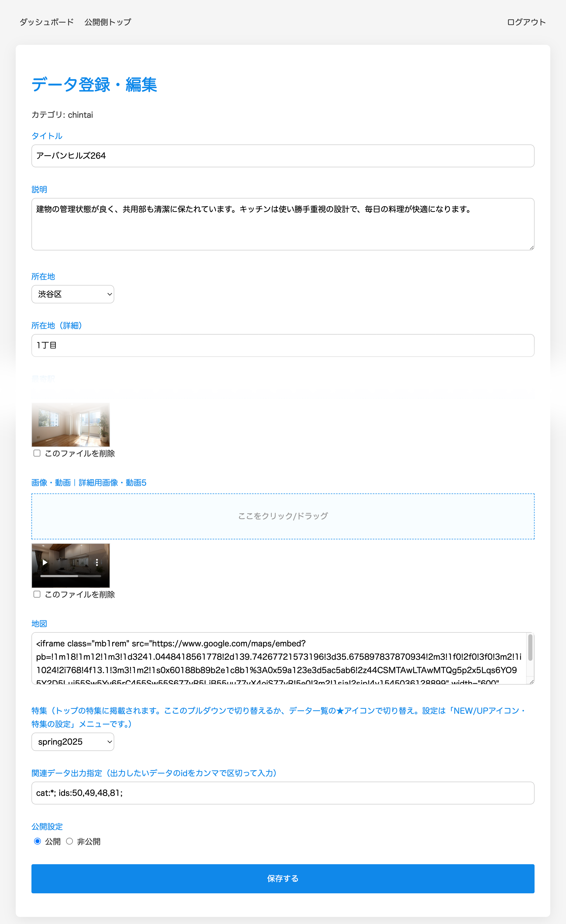This screenshot has height=924, width=566.
Task: Focus the タイトル input field
Action: pos(283,156)
